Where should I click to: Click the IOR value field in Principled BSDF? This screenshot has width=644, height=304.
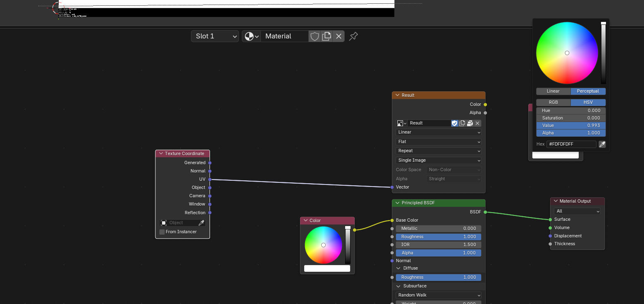pos(439,245)
